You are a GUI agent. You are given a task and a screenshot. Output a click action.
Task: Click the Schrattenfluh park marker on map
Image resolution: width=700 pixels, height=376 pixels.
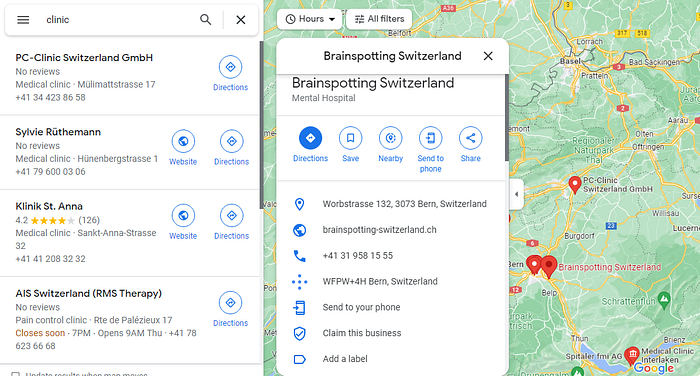(x=664, y=300)
